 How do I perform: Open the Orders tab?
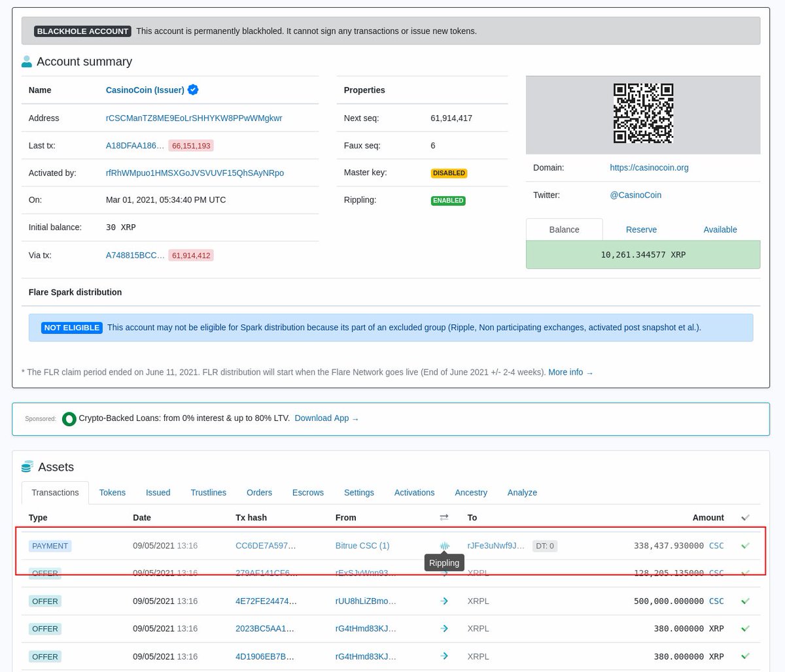point(259,492)
